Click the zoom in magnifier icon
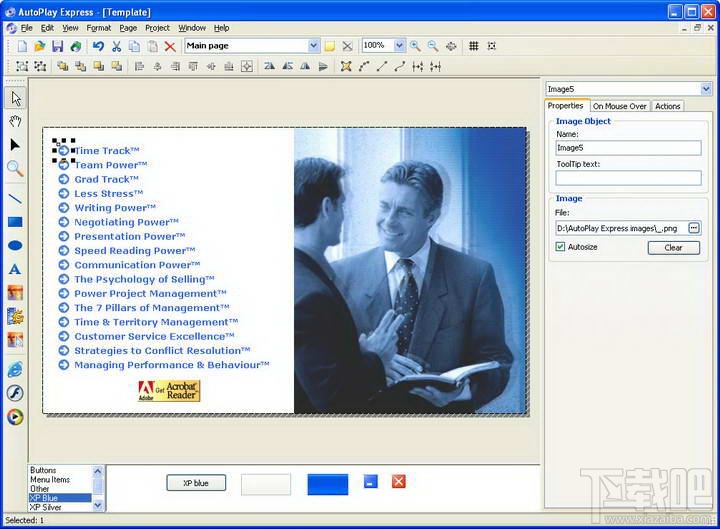This screenshot has height=529, width=720. tap(415, 46)
